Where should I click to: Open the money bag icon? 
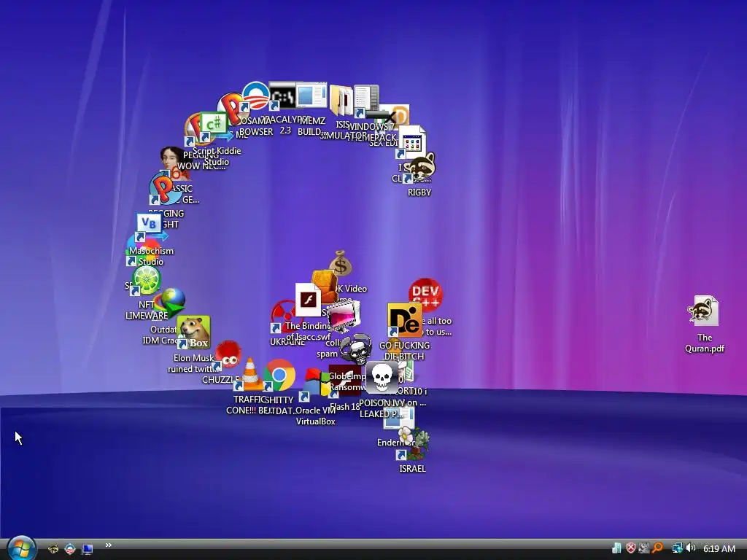tap(340, 263)
